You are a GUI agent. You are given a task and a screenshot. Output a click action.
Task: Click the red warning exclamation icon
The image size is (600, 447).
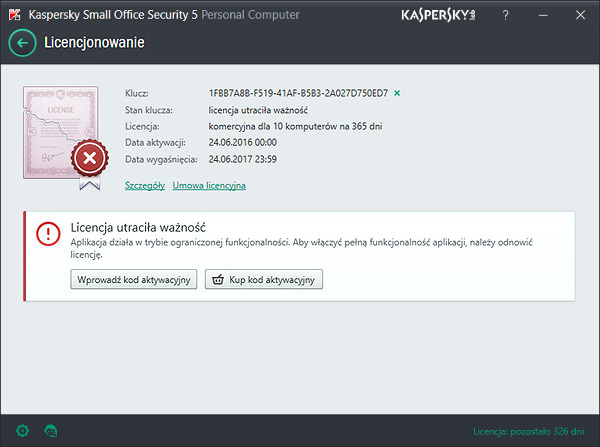[x=48, y=233]
